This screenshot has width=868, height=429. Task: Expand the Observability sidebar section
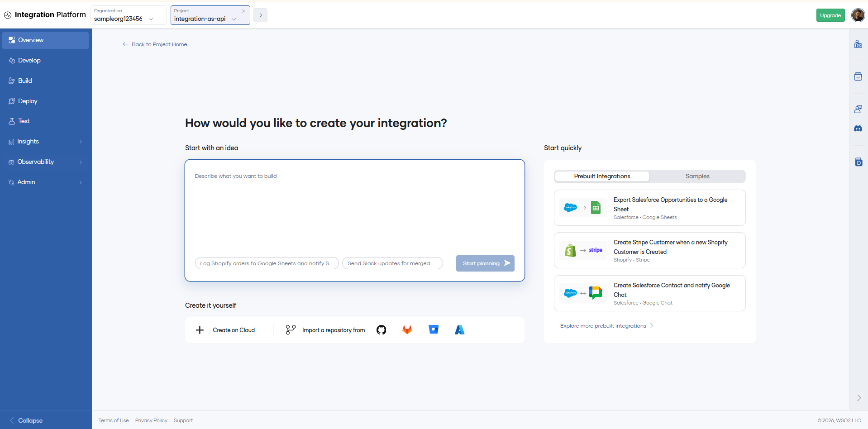tap(46, 162)
